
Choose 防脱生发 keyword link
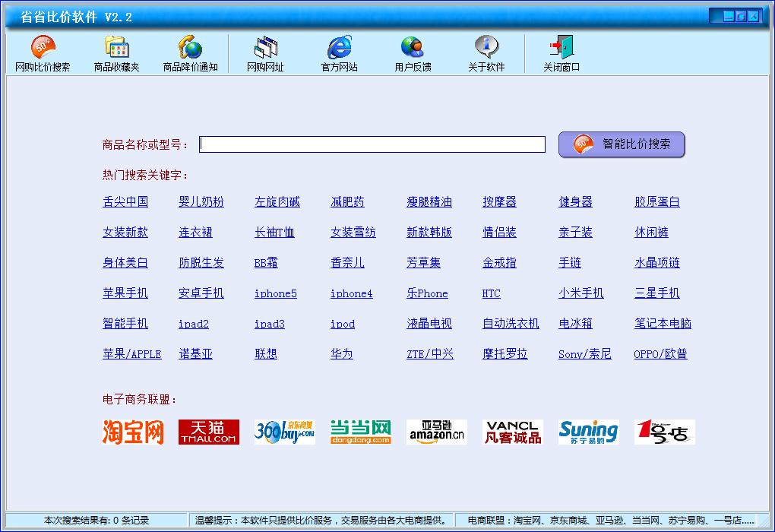tap(201, 262)
